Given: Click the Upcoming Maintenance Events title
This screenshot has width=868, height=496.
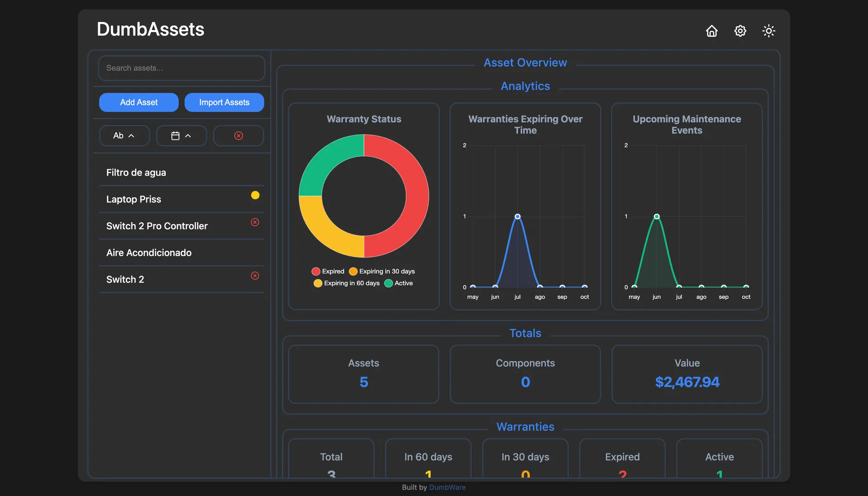Looking at the screenshot, I should [x=687, y=125].
